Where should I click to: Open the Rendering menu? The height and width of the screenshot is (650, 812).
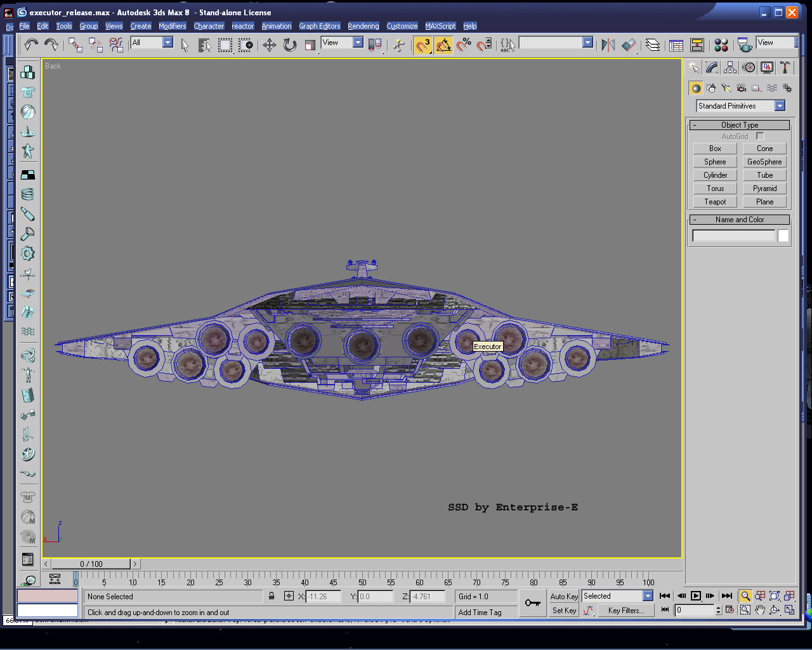click(x=363, y=26)
